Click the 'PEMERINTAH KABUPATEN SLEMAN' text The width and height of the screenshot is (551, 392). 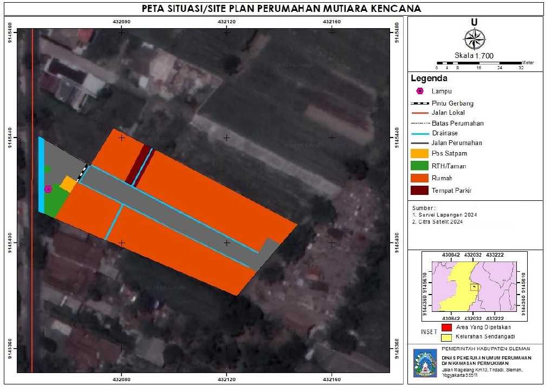pyautogui.click(x=485, y=349)
